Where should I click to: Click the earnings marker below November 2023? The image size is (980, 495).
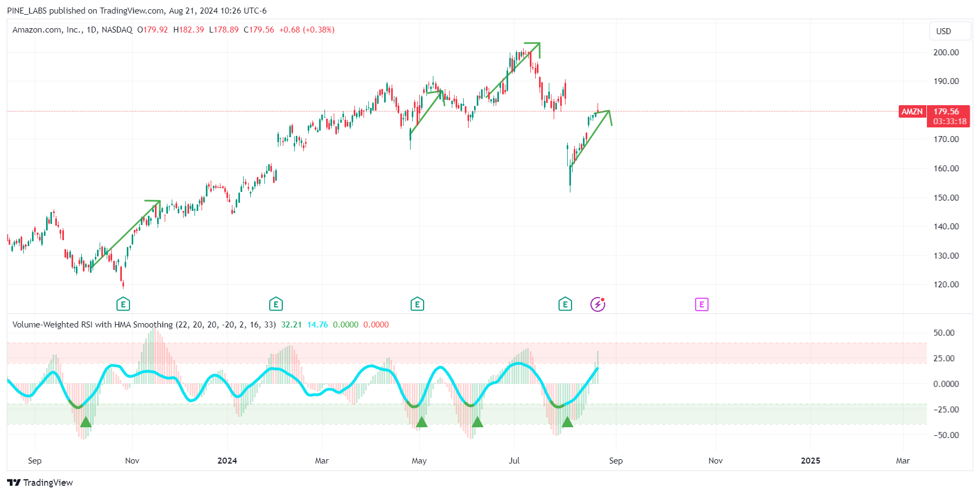[123, 304]
